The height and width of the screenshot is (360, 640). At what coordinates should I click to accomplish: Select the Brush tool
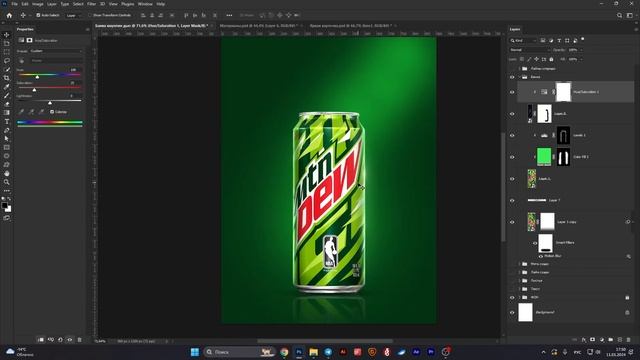7,96
